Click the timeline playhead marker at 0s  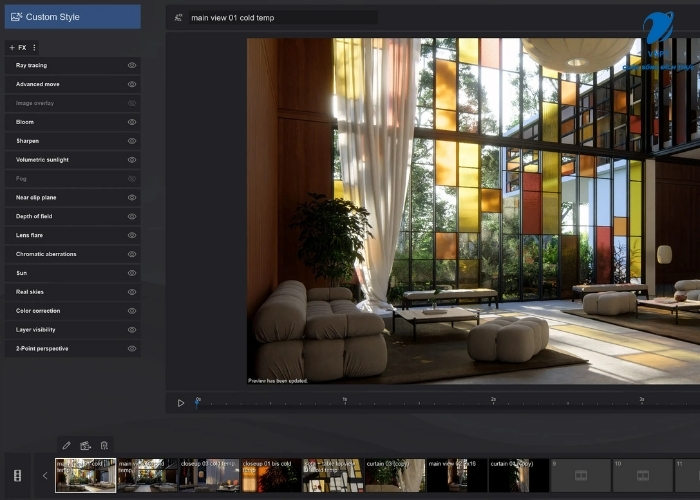pos(197,402)
